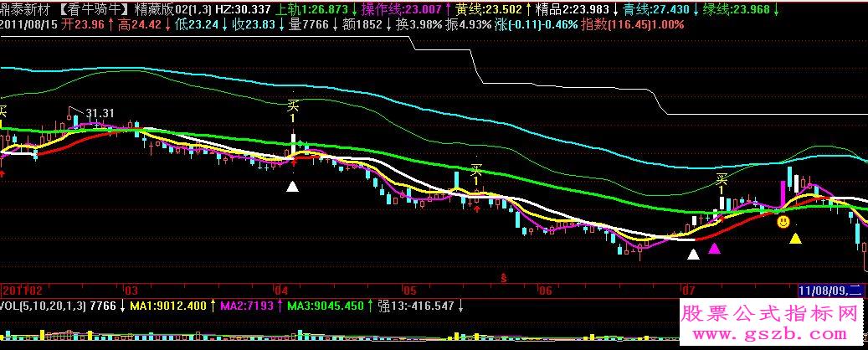The height and width of the screenshot is (350, 868).
Task: Click the 操作线:23.007 indicator label
Action: pyautogui.click(x=402, y=9)
